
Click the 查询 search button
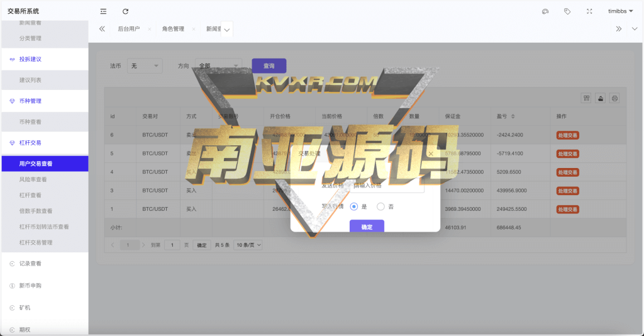pyautogui.click(x=269, y=65)
